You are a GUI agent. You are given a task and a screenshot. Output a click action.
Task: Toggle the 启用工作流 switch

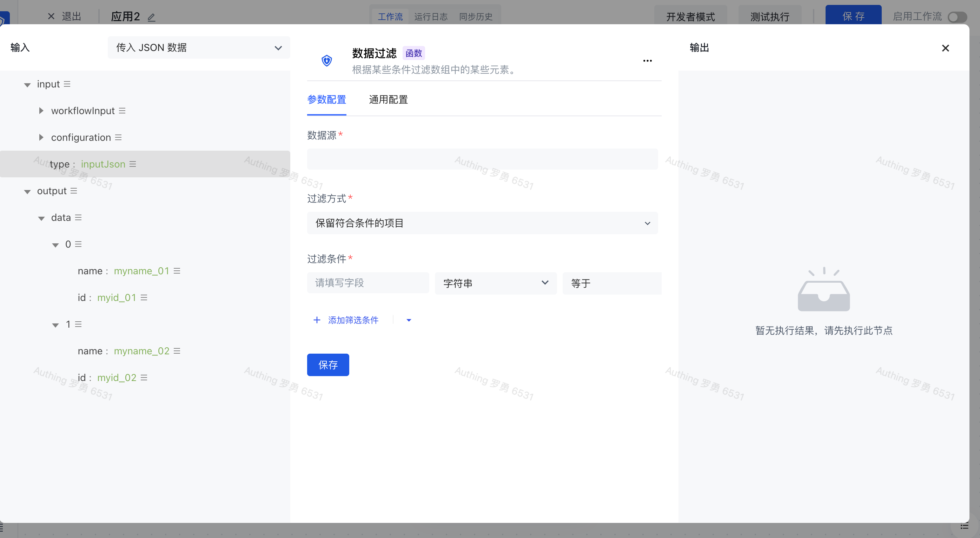click(957, 17)
